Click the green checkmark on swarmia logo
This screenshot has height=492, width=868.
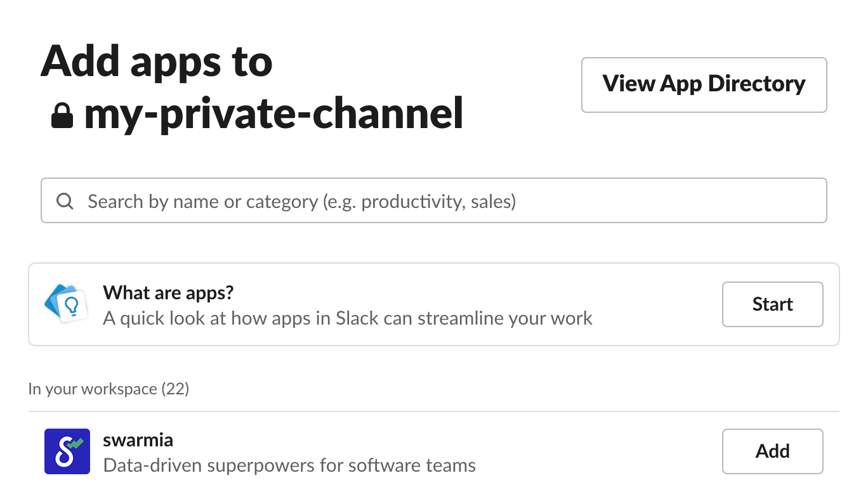76,444
